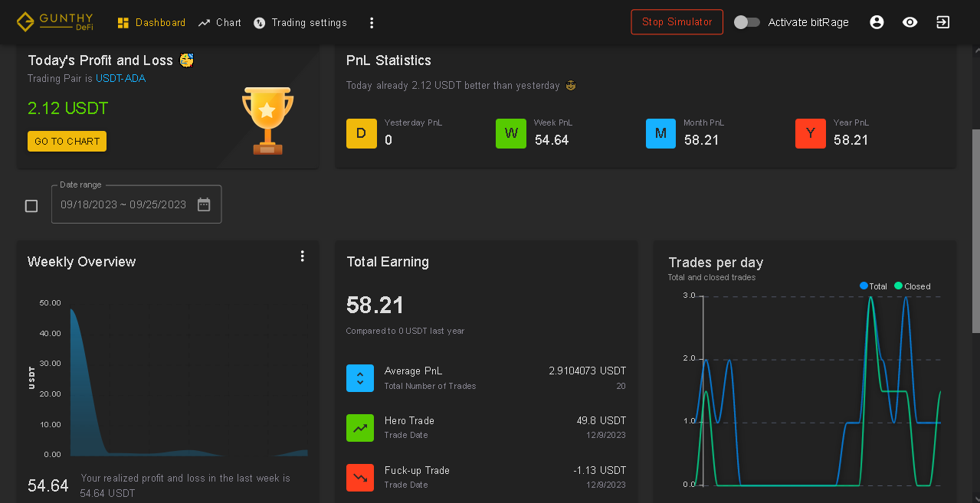Click the Gunthy DeFi logo
The image size is (980, 503).
click(x=55, y=22)
